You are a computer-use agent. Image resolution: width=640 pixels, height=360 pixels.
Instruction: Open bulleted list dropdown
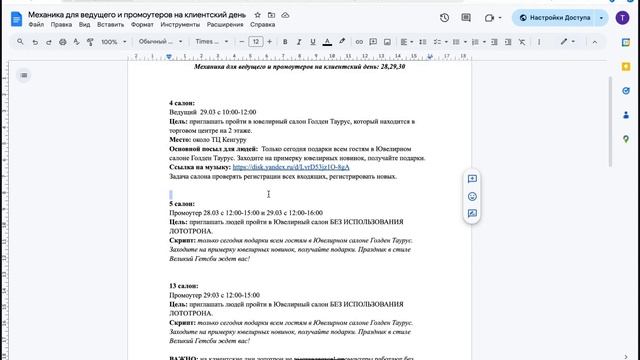pos(460,42)
